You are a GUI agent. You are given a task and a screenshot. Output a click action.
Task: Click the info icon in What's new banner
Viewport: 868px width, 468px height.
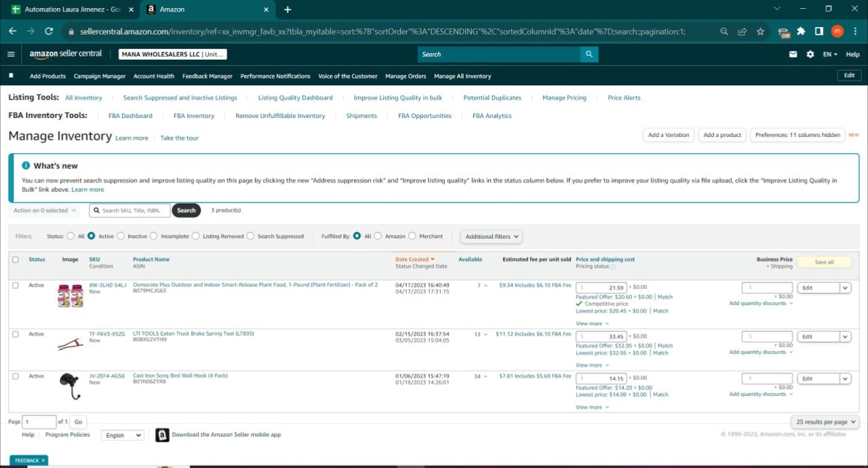[x=26, y=165]
